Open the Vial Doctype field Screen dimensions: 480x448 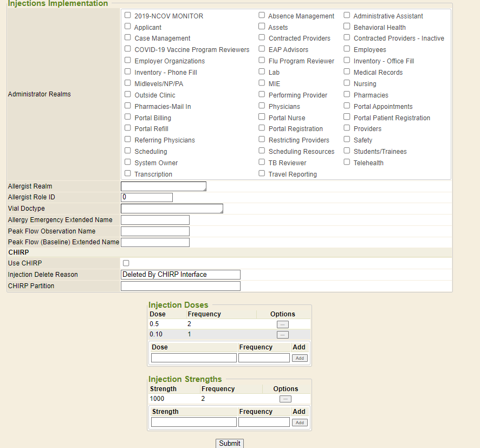coord(172,209)
